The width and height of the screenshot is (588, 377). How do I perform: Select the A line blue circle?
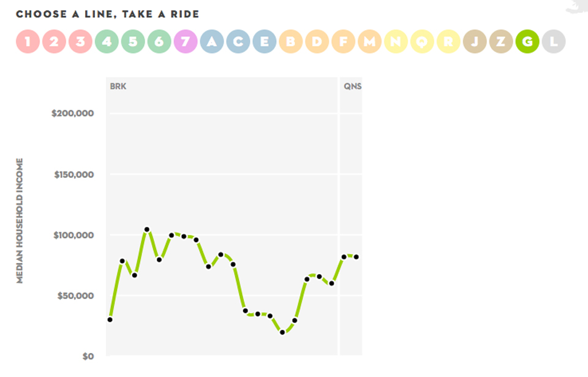pos(212,42)
